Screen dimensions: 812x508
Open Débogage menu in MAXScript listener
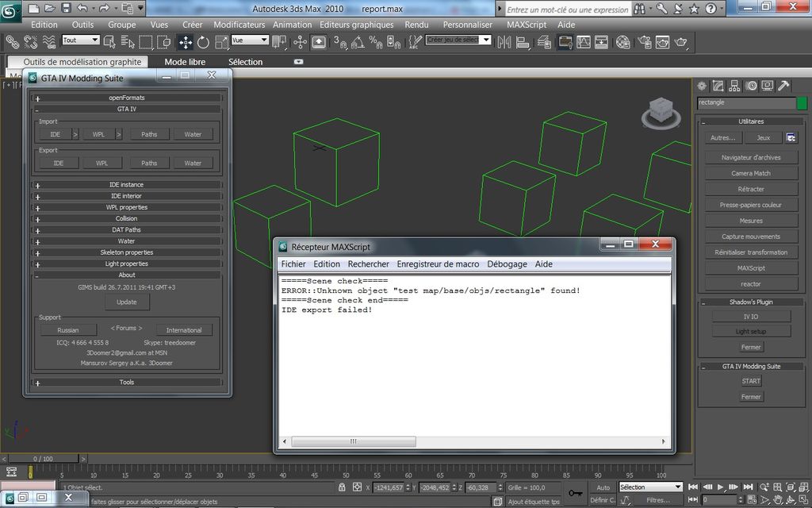click(x=507, y=264)
